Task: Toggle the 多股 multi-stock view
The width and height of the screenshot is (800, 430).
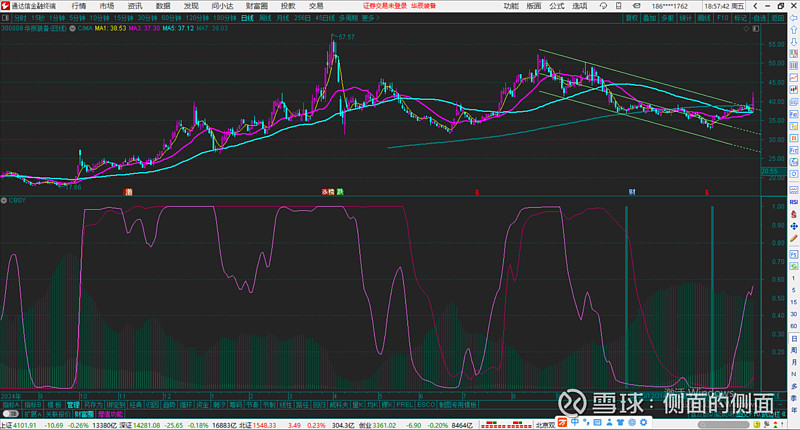Action: pos(667,18)
